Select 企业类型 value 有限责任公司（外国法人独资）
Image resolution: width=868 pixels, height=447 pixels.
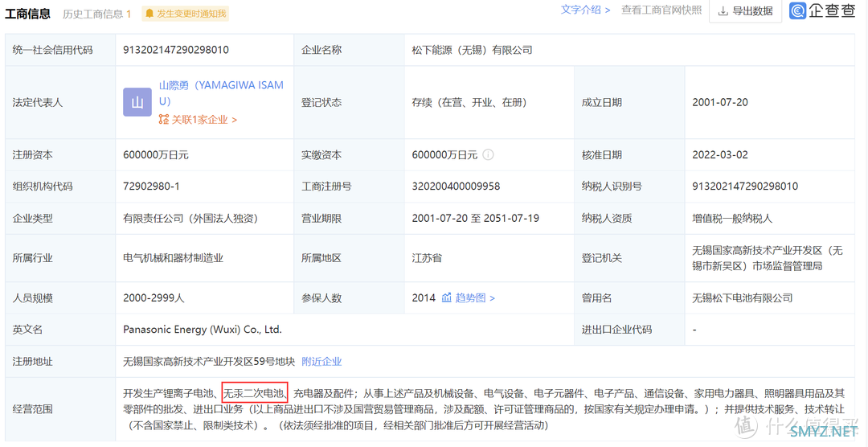tap(190, 219)
